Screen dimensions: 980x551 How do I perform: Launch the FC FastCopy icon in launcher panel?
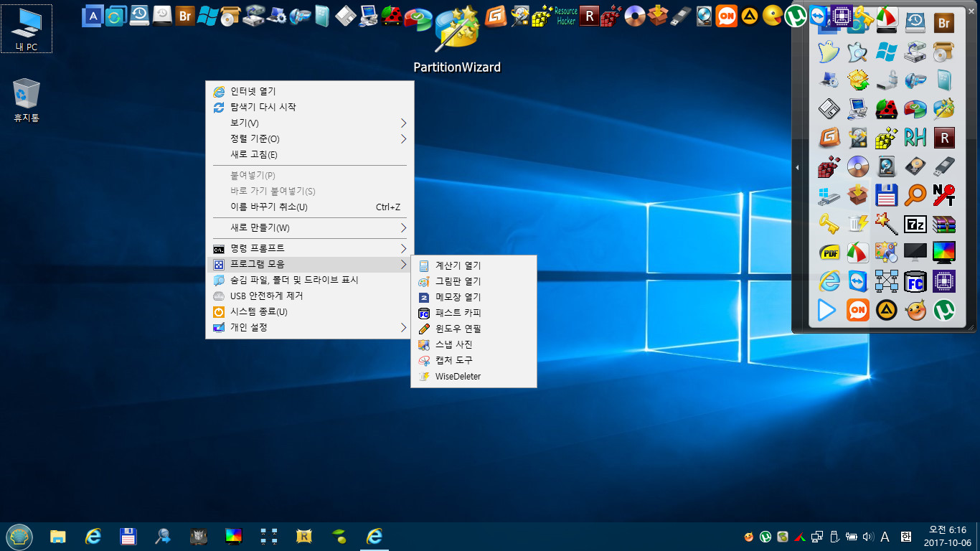(x=915, y=281)
